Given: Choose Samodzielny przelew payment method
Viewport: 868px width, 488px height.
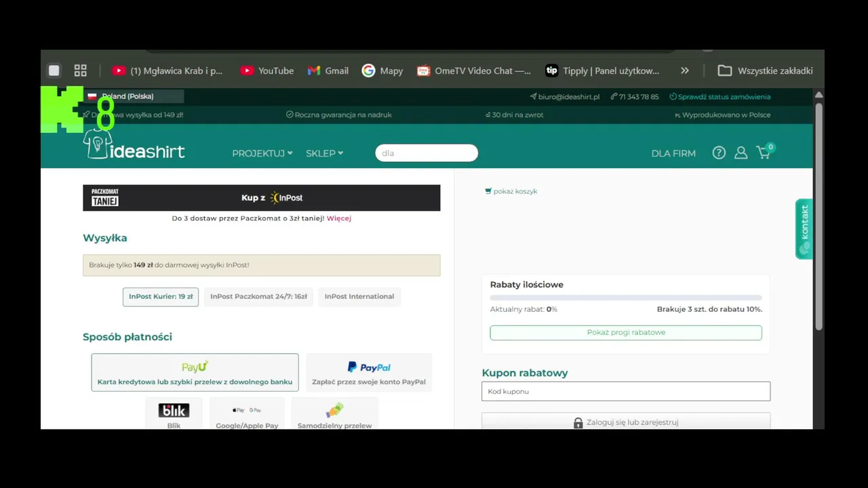Looking at the screenshot, I should [334, 414].
